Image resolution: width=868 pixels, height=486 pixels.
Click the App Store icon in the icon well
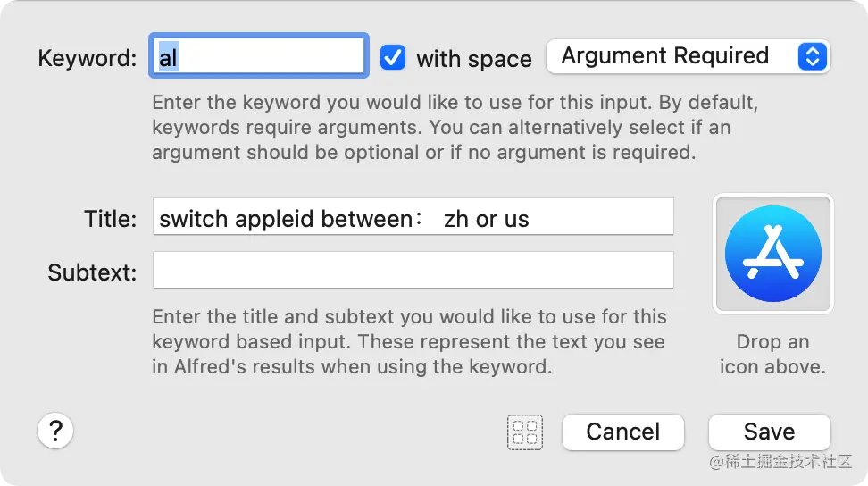pyautogui.click(x=772, y=254)
